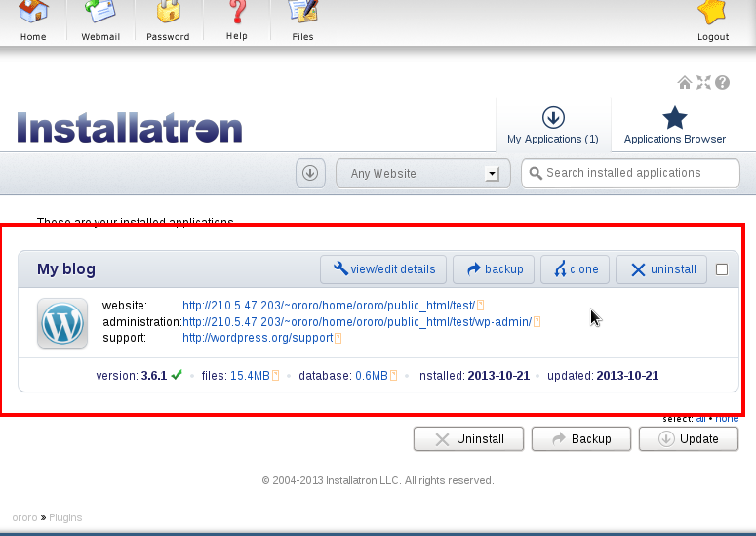Viewport: 756px width, 536px height.
Task: Click view/edit details button
Action: [383, 269]
